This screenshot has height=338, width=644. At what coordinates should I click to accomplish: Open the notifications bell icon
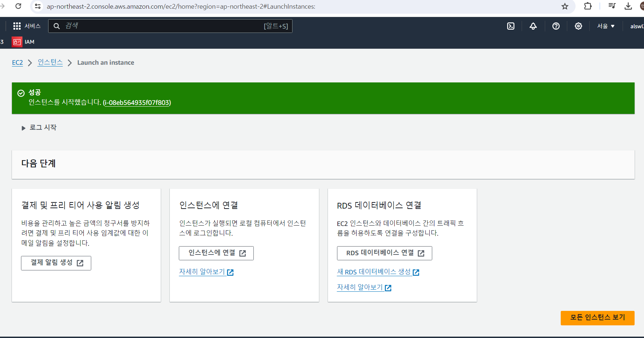click(x=533, y=26)
